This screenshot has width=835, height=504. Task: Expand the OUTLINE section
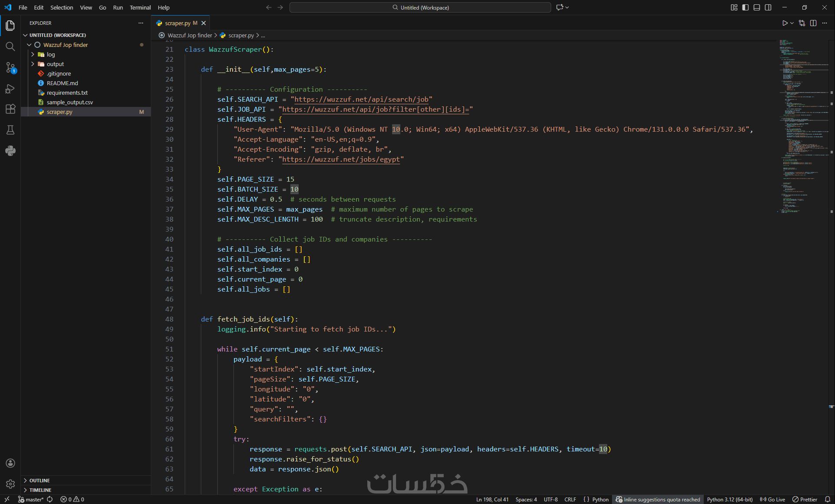[39, 480]
